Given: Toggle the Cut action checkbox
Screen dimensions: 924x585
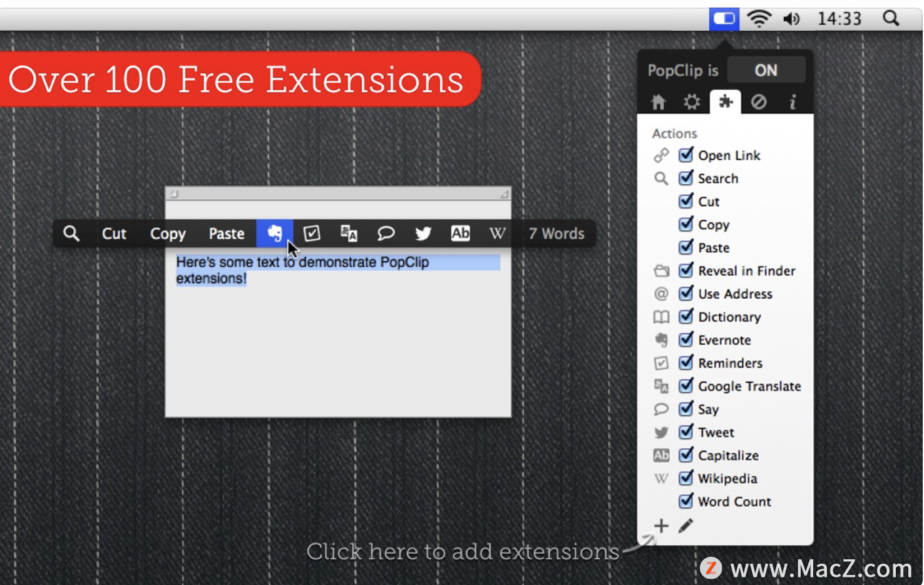Looking at the screenshot, I should pyautogui.click(x=686, y=200).
